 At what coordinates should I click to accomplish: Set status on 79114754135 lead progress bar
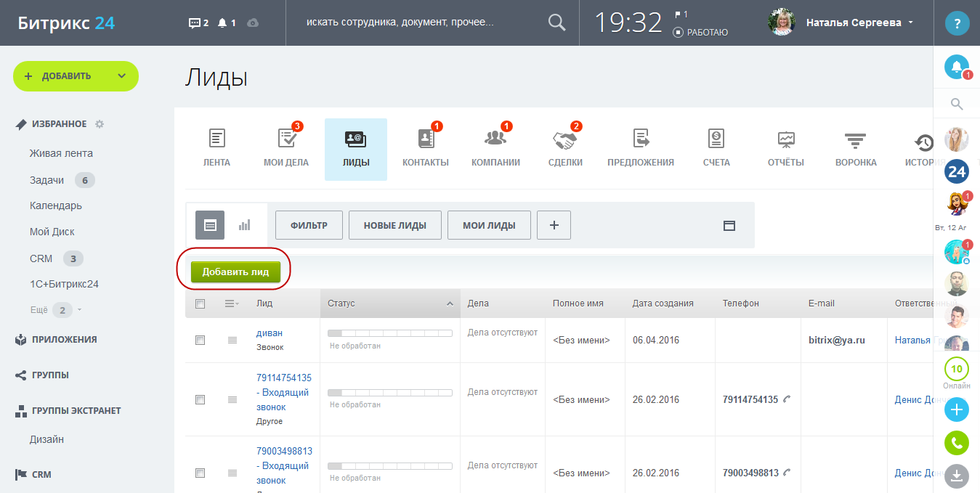coord(390,393)
